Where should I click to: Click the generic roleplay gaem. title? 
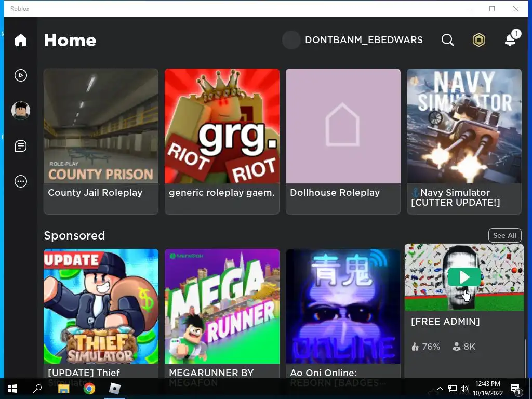pyautogui.click(x=221, y=193)
